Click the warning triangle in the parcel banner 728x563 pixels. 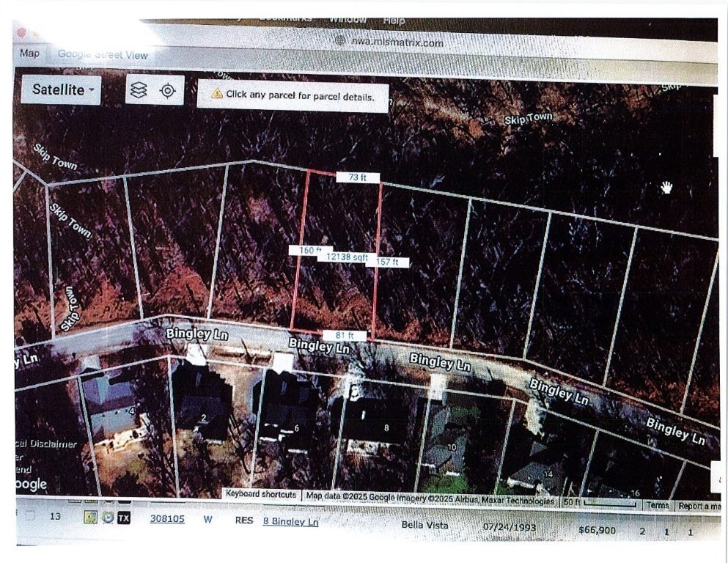[216, 95]
